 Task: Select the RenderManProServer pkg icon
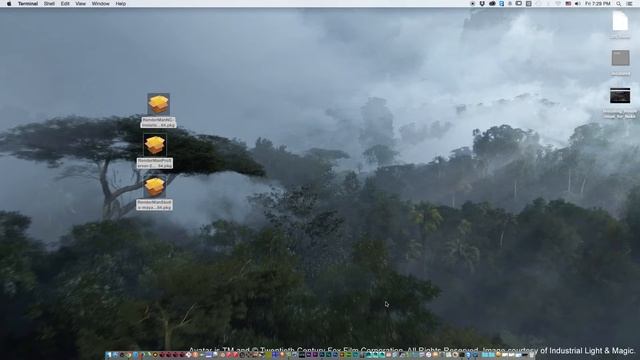[155, 145]
